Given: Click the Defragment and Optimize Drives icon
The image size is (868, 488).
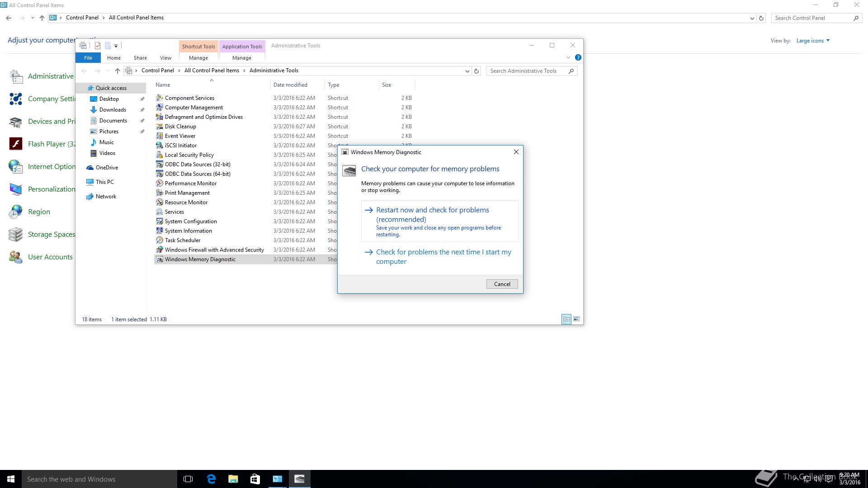Looking at the screenshot, I should (x=159, y=117).
